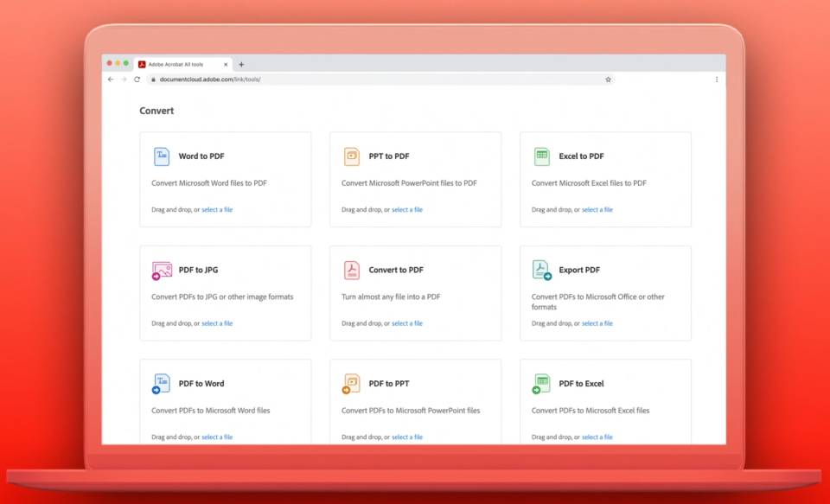Screen dimensions: 830x504
Task: Click the Excel to PDF icon
Action: [542, 156]
